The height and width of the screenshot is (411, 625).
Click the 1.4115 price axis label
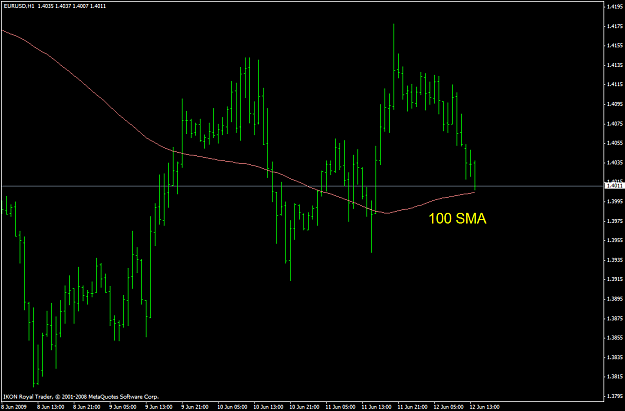point(614,85)
